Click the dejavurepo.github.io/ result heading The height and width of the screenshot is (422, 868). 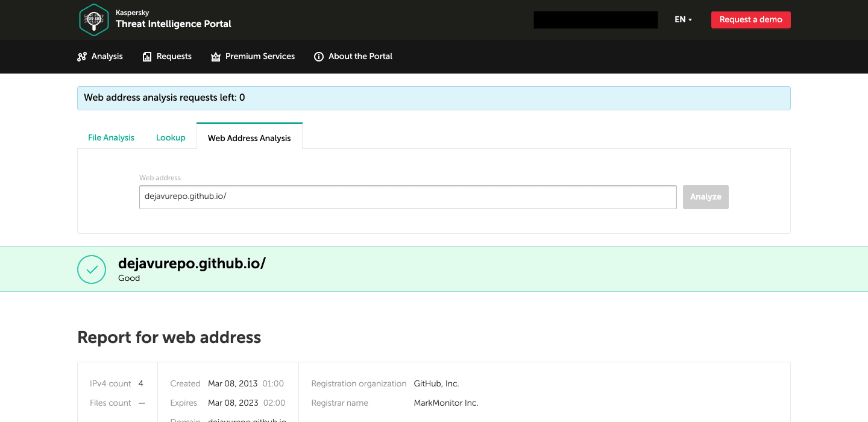(192, 263)
